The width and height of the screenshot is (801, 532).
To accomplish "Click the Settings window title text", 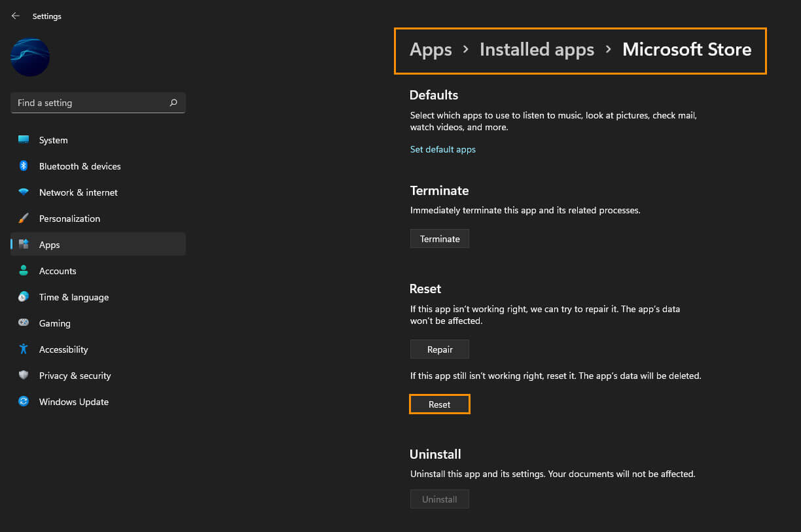I will (47, 16).
